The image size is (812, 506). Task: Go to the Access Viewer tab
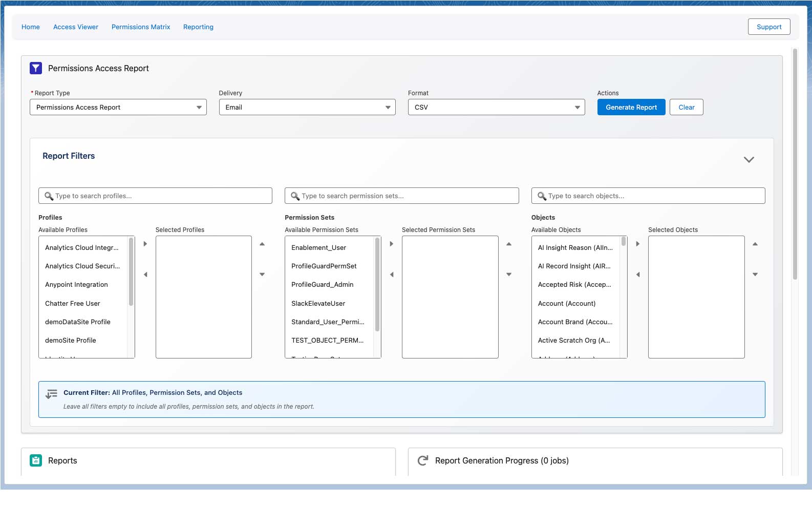click(x=76, y=27)
